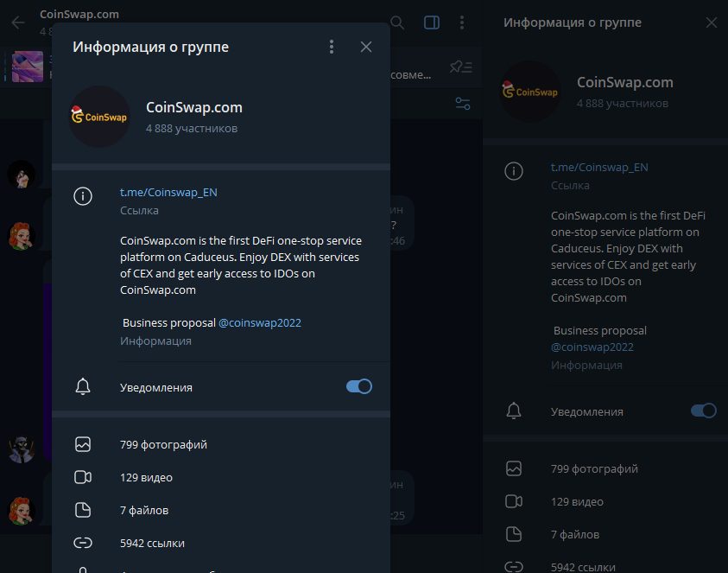This screenshot has width=728, height=573.
Task: Click photos icon in center dialog
Action: (x=83, y=444)
